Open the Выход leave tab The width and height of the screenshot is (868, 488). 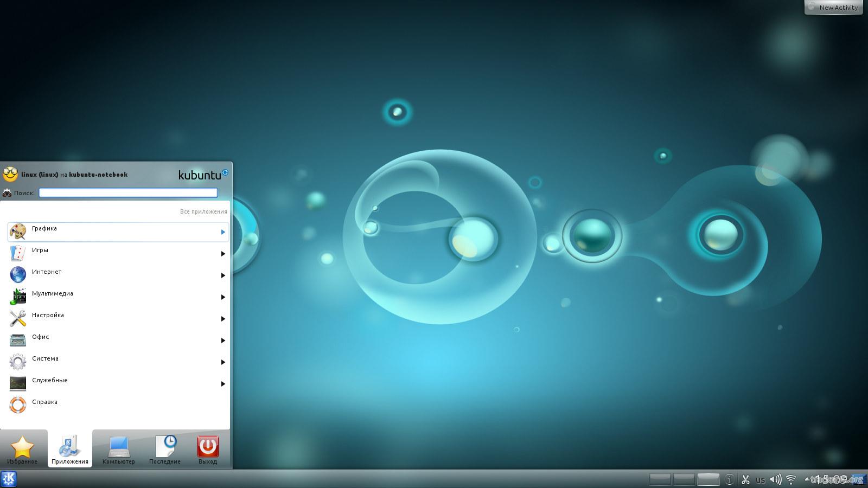(208, 450)
